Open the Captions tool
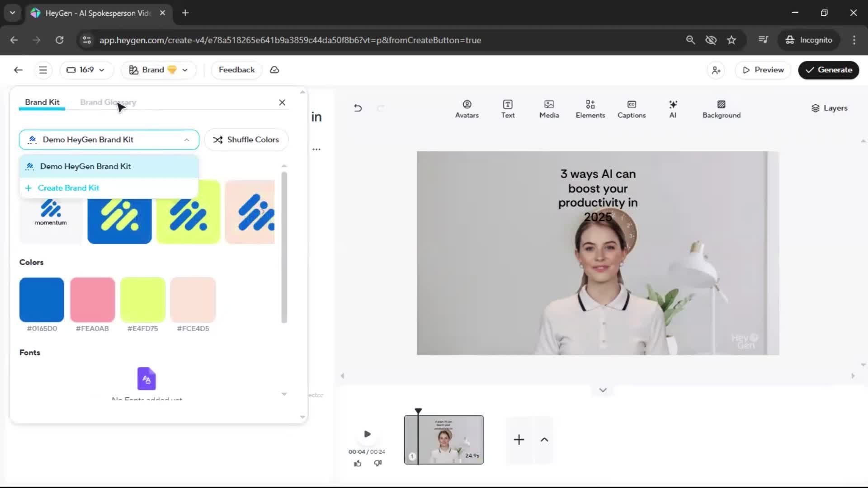The width and height of the screenshot is (868, 488). [x=631, y=109]
